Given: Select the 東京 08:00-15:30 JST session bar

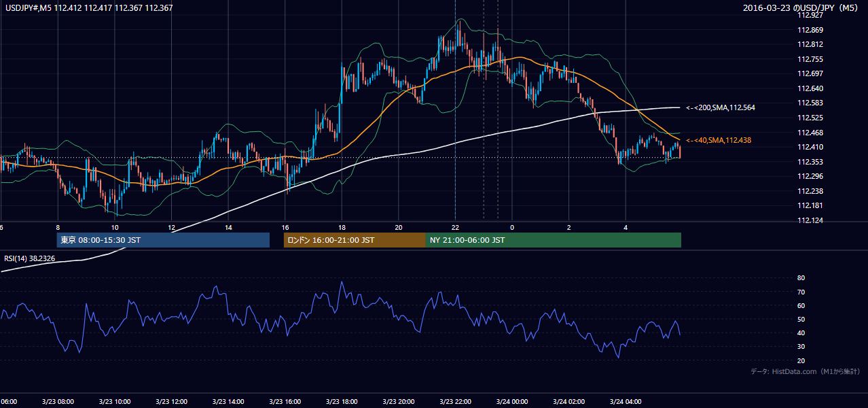Looking at the screenshot, I should click(163, 240).
